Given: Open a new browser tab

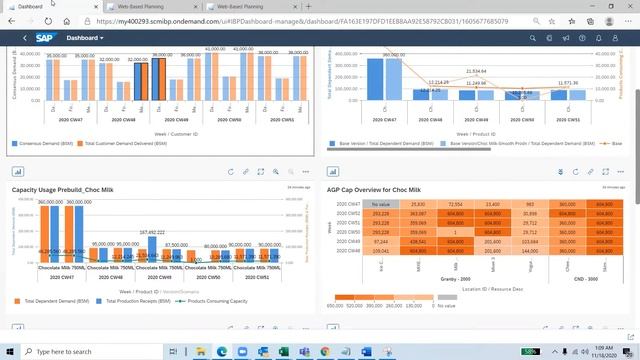Looking at the screenshot, I should click(x=309, y=7).
